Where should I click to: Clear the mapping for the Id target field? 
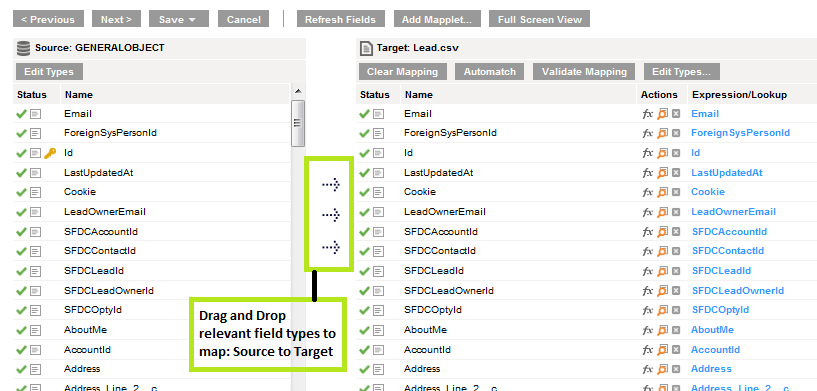pyautogui.click(x=676, y=153)
